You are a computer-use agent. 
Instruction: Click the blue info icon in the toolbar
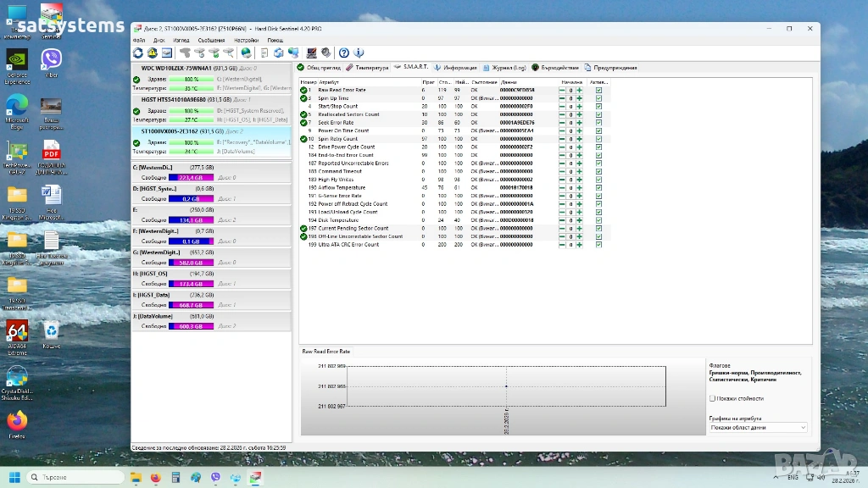click(x=359, y=53)
